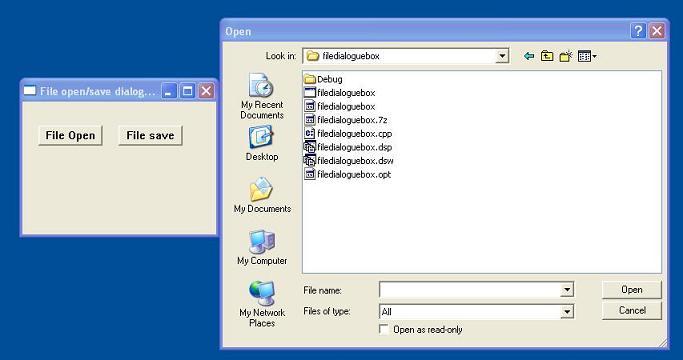Cancel the Open dialog
Viewport: 683px width, 360px height.
point(632,310)
